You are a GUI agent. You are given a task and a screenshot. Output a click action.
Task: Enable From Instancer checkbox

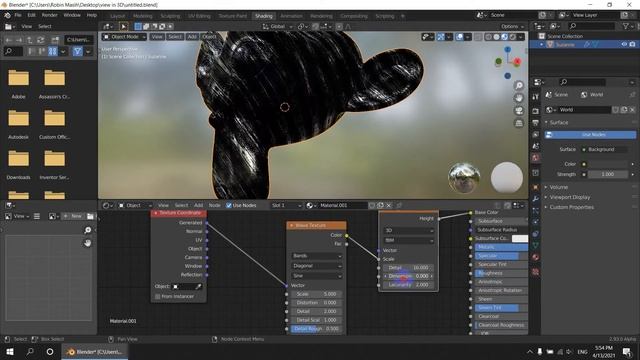point(158,296)
